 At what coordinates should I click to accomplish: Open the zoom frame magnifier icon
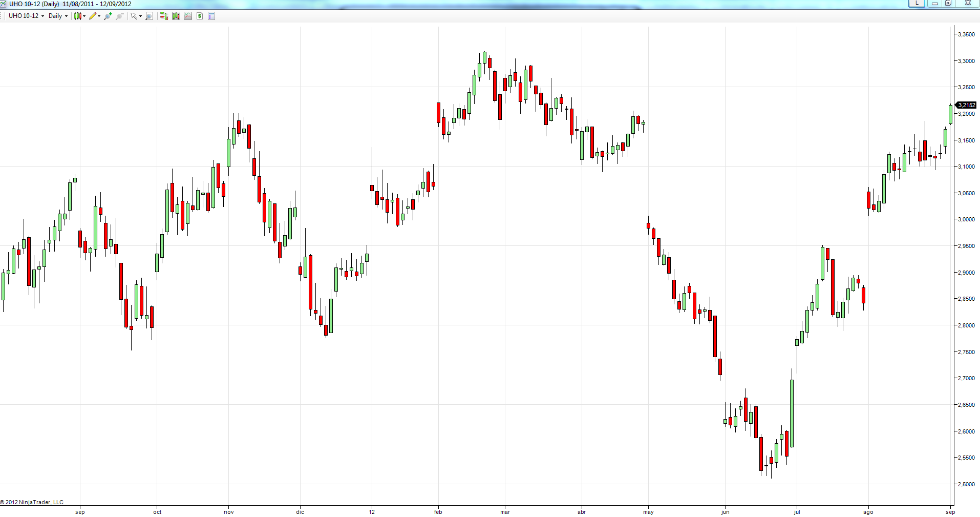pos(149,16)
